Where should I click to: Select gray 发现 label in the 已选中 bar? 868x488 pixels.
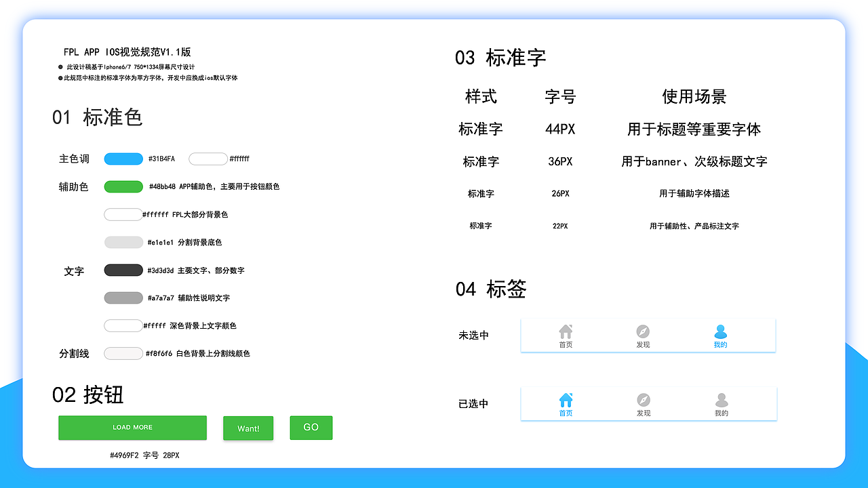(x=644, y=413)
